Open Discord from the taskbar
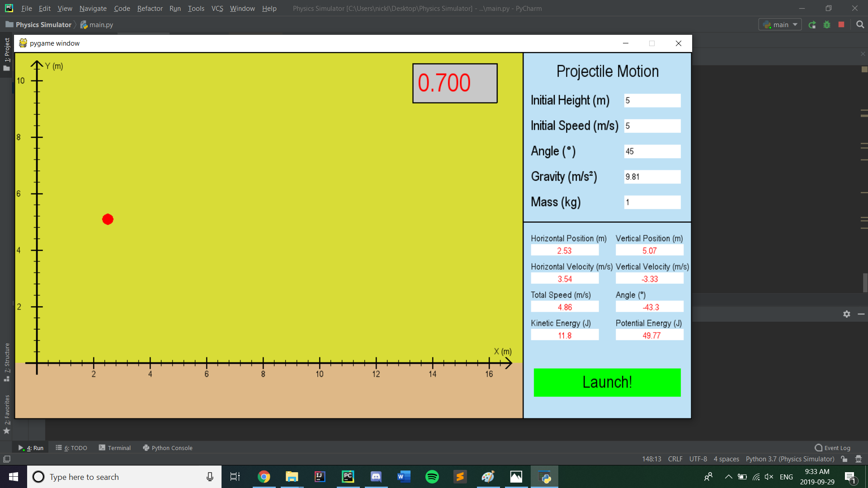 pos(376,477)
